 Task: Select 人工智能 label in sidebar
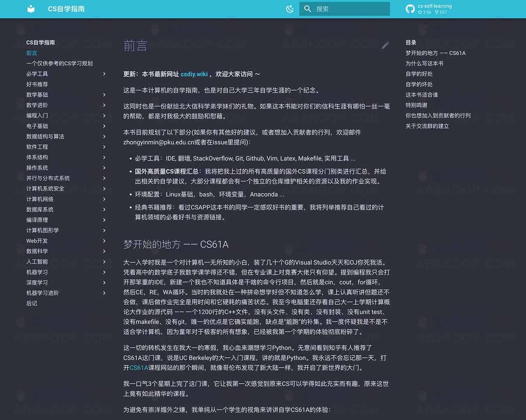pyautogui.click(x=37, y=262)
